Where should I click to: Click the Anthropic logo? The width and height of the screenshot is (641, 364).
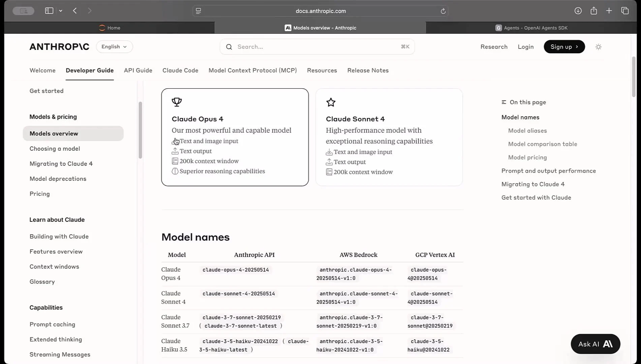(x=59, y=47)
